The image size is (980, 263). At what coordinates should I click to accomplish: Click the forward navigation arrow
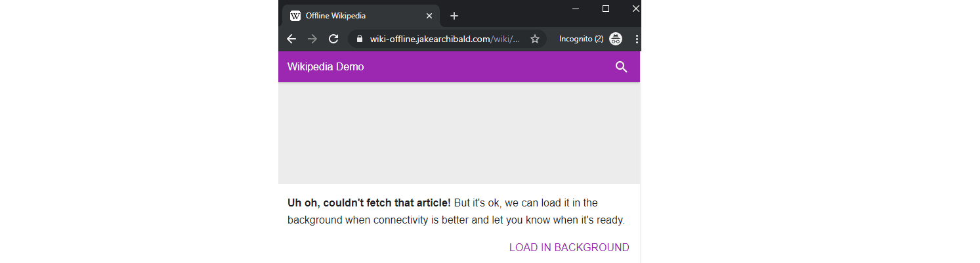click(312, 39)
